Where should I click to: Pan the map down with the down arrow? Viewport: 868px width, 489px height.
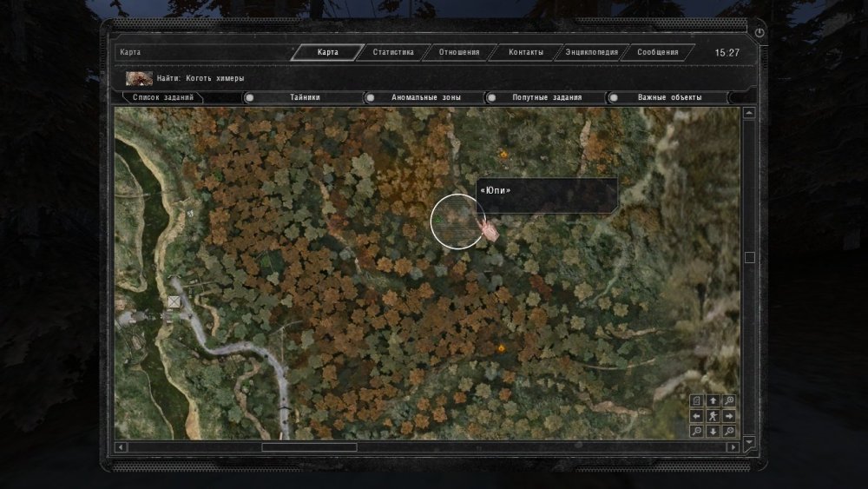tap(713, 431)
